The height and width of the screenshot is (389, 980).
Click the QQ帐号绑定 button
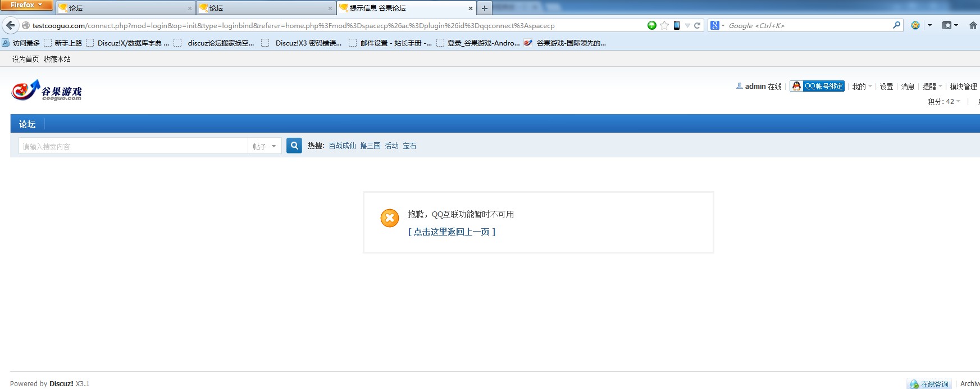[x=817, y=86]
